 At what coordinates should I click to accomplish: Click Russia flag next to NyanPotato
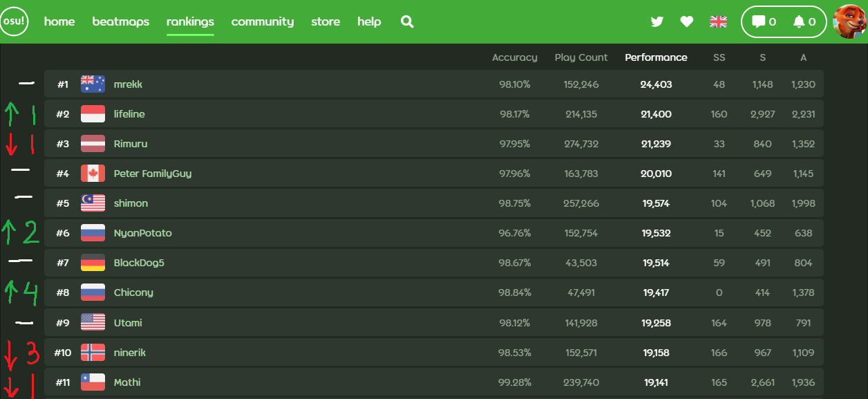point(93,233)
